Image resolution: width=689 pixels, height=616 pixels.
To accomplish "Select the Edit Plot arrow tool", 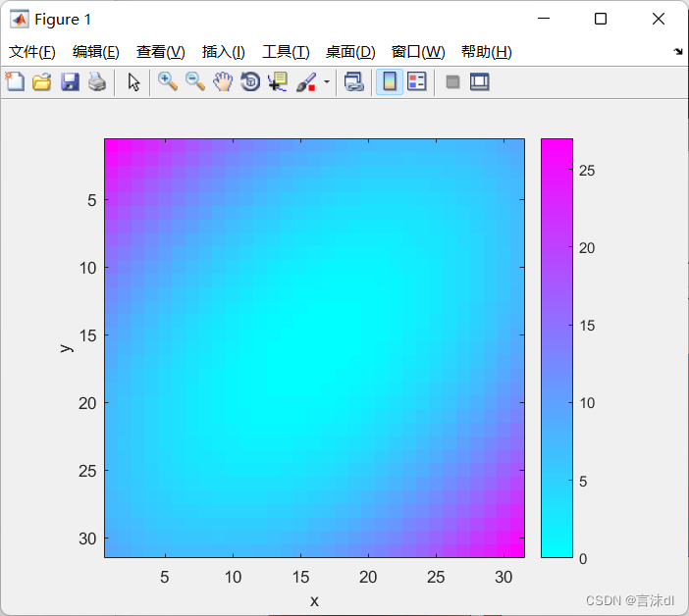I will tap(133, 82).
